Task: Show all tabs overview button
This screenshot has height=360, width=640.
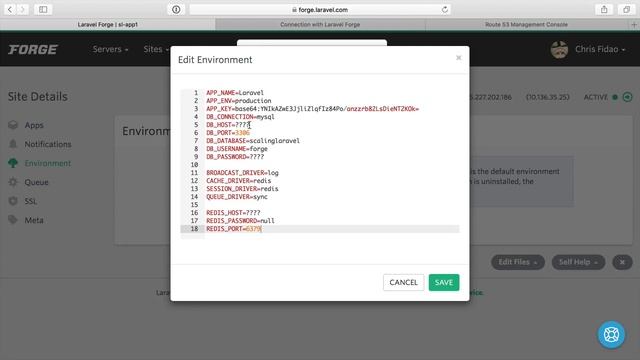Action: (627, 9)
